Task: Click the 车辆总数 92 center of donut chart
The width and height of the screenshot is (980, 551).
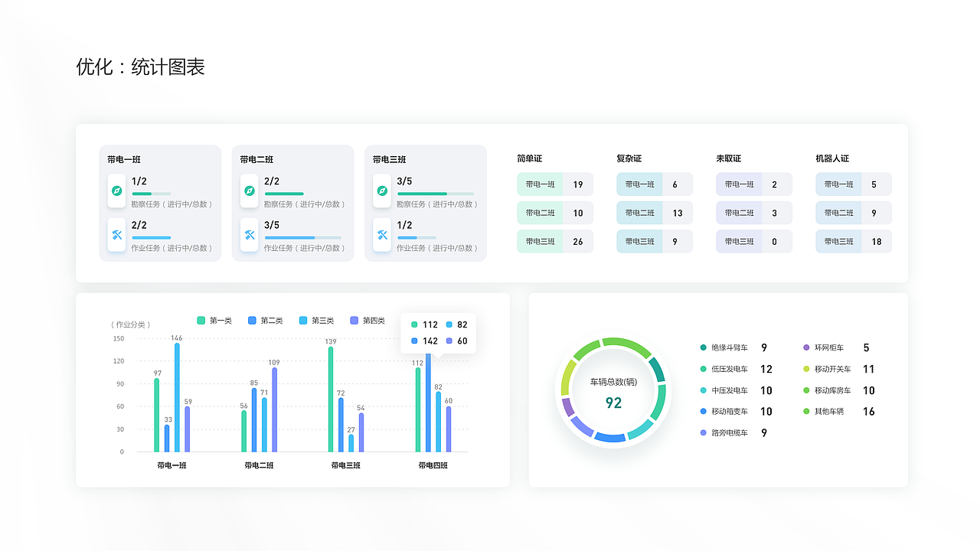Action: (613, 393)
